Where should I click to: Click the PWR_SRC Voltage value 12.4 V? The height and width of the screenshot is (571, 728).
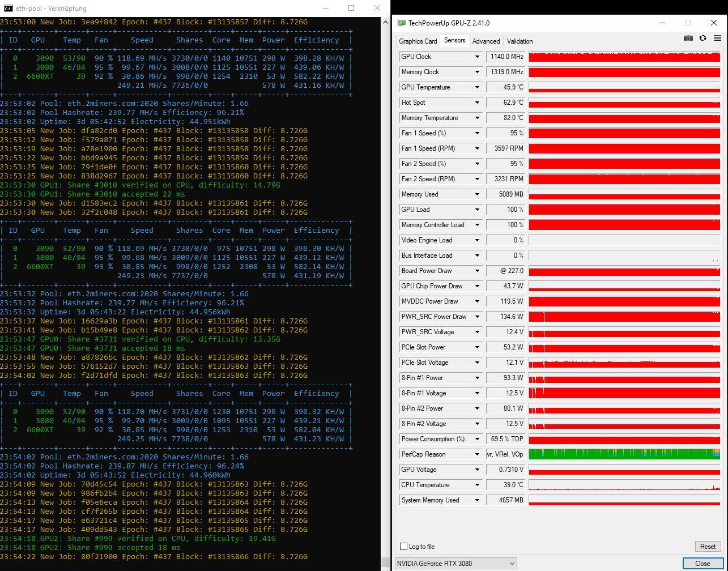coord(506,332)
